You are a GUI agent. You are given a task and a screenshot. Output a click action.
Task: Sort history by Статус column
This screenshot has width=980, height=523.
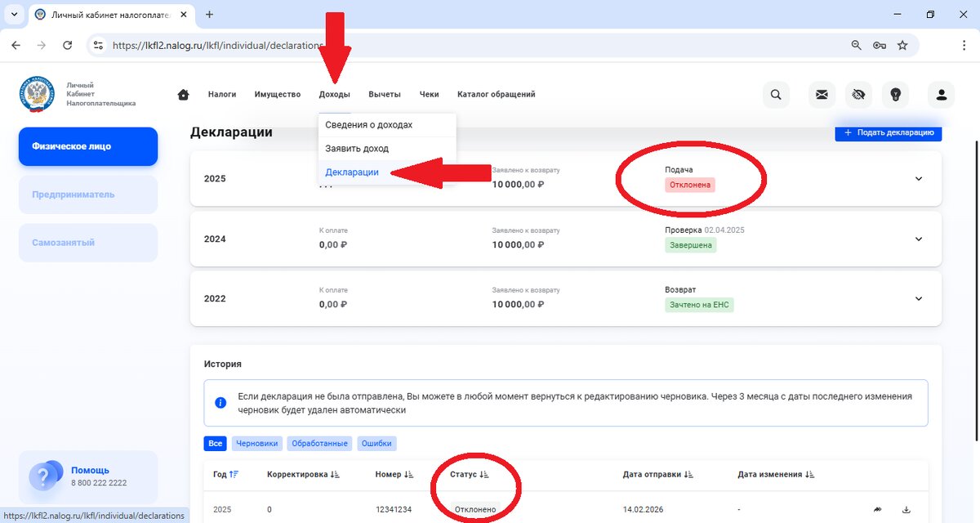tap(470, 474)
